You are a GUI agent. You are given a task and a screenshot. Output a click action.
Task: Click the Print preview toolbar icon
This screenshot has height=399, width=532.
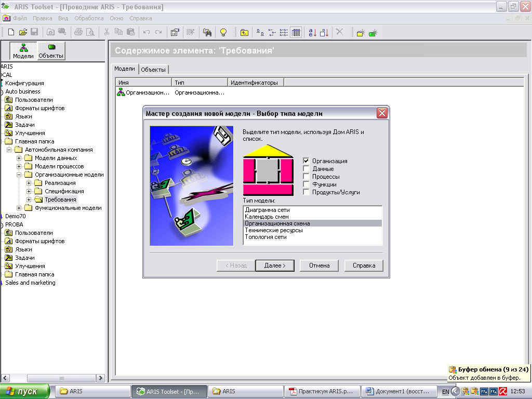(x=90, y=32)
